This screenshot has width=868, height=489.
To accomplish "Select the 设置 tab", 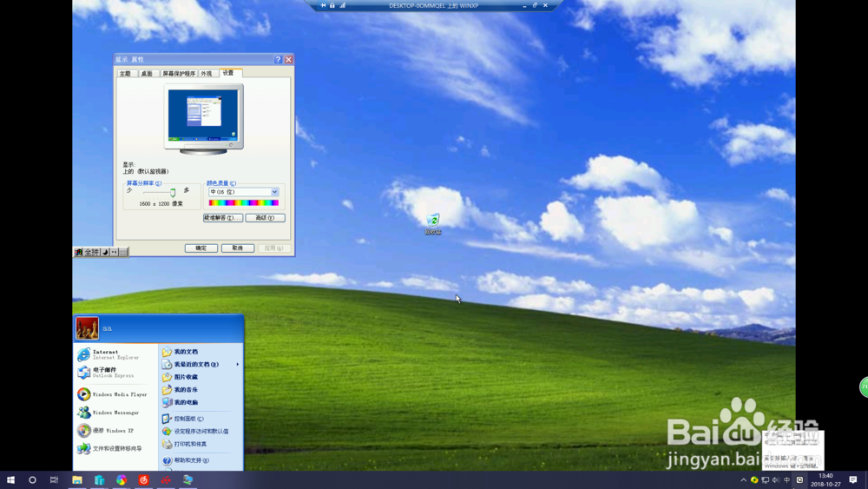I will click(229, 73).
